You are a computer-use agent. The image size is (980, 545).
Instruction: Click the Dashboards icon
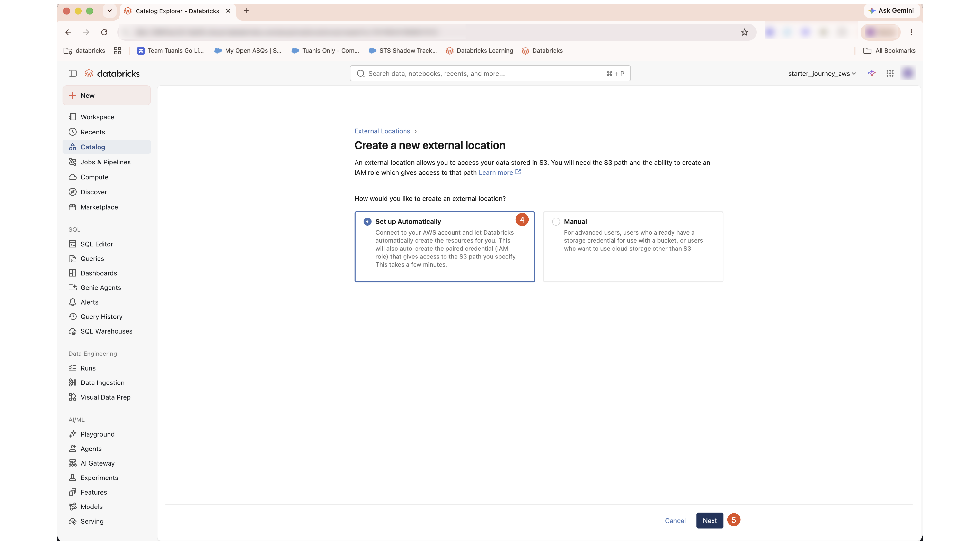tap(72, 273)
